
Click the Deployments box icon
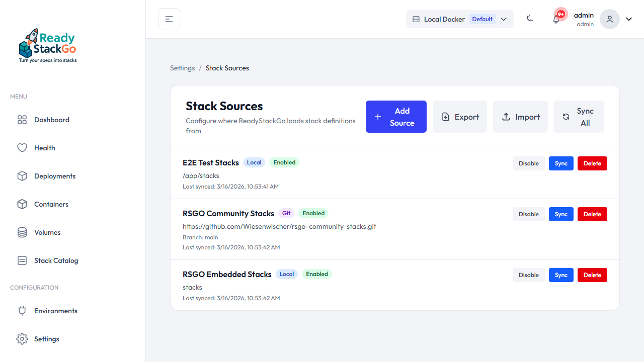(22, 176)
